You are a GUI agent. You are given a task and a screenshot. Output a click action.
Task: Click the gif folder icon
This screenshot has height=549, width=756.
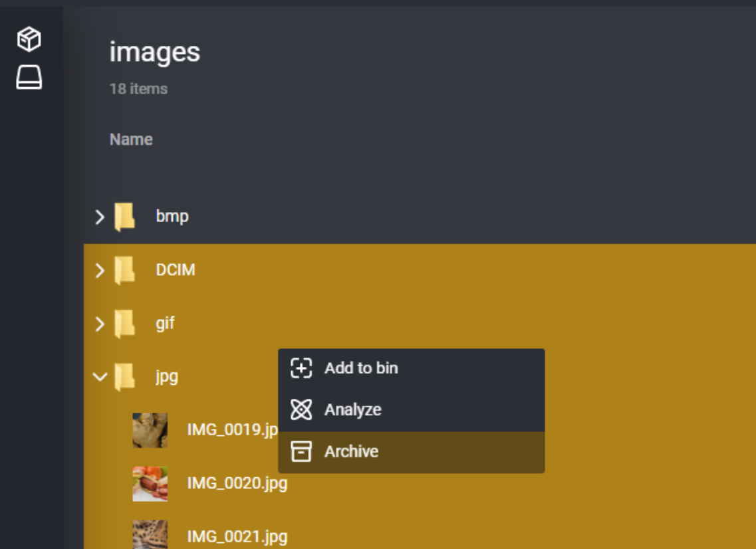[x=125, y=324]
